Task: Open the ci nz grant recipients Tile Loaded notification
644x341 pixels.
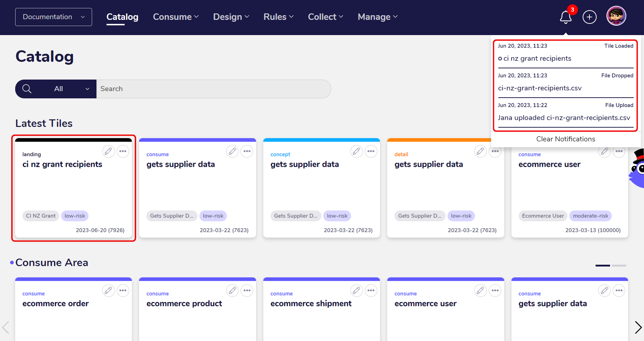Action: [x=566, y=54]
